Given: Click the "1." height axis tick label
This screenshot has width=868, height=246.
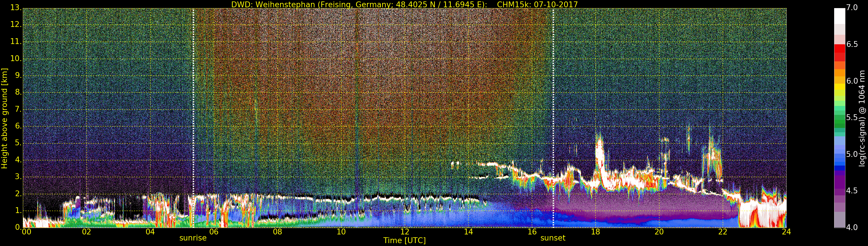Looking at the screenshot, I should point(19,210).
